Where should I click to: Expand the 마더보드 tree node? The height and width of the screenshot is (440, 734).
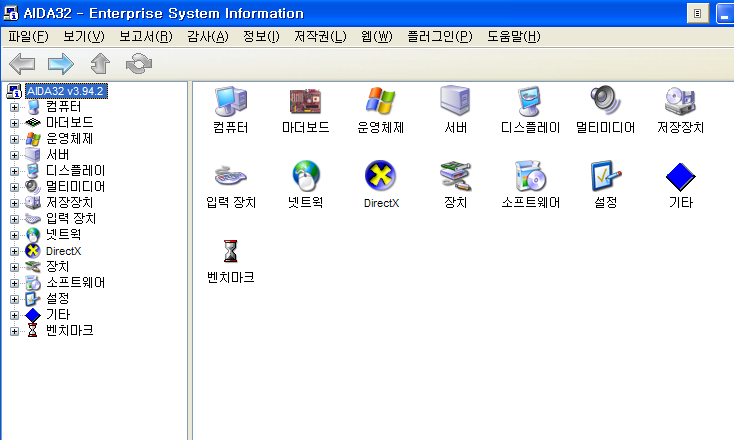pyautogui.click(x=14, y=123)
